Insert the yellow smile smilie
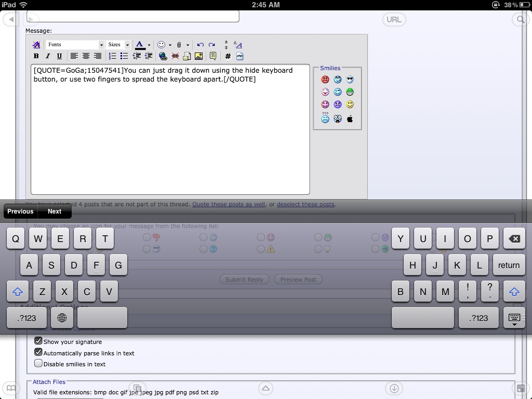532x399 pixels. (x=350, y=104)
